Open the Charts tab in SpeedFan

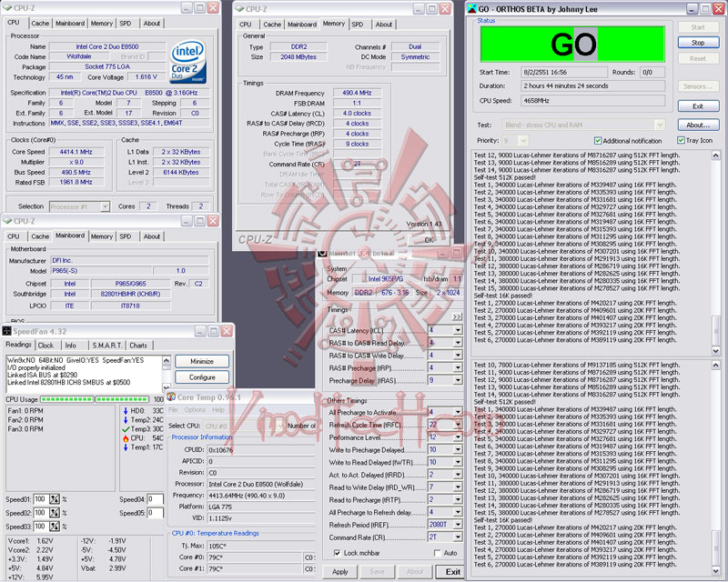click(138, 346)
